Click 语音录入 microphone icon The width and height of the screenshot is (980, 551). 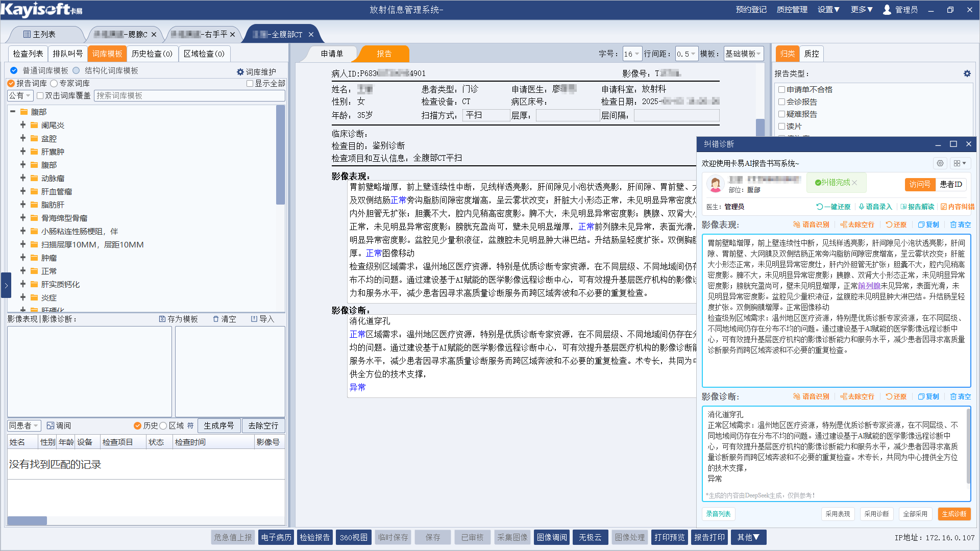tap(862, 207)
